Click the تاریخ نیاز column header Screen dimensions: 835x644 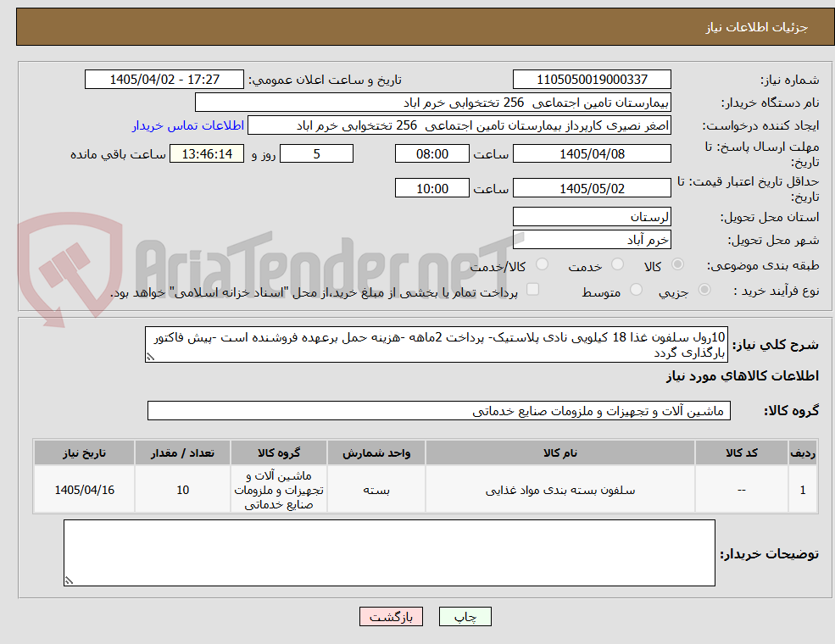coord(84,453)
